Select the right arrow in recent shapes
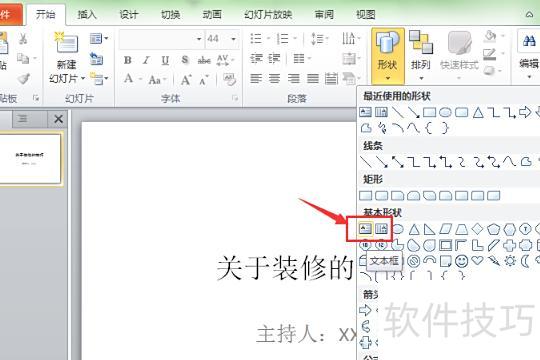The height and width of the screenshot is (360, 540). 525,112
